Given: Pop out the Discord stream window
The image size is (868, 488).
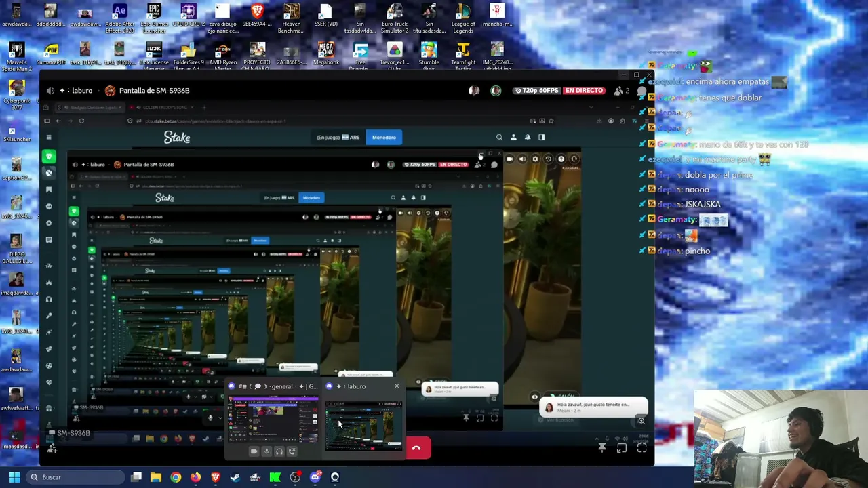Looking at the screenshot, I should [622, 448].
